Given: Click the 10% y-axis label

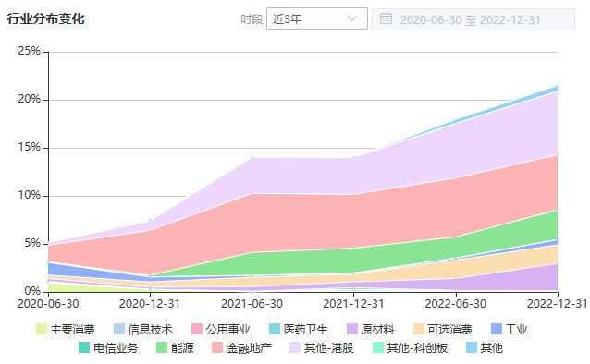Looking at the screenshot, I should click(x=29, y=195).
